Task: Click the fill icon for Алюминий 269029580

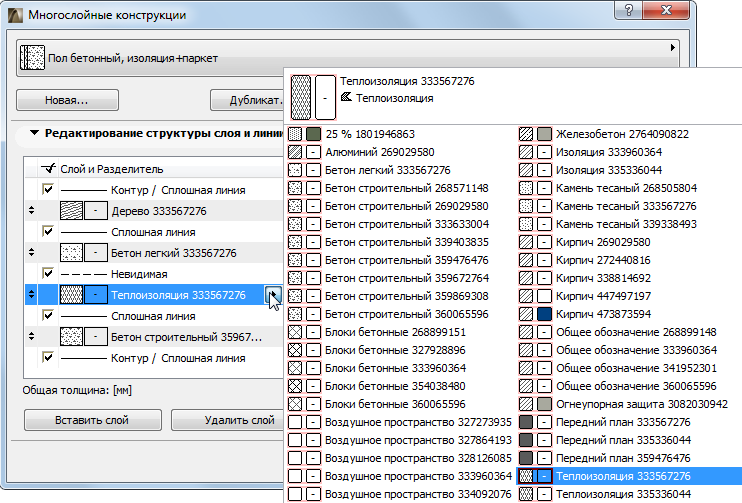Action: point(295,152)
